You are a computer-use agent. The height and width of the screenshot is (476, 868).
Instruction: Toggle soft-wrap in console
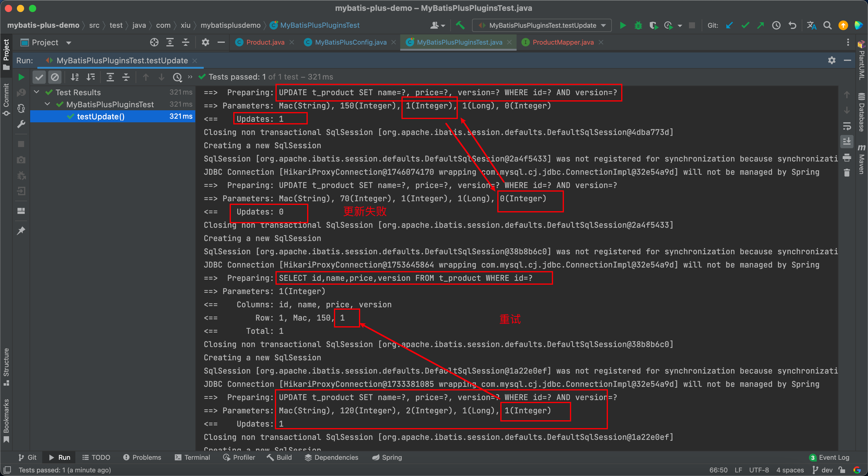[847, 126]
